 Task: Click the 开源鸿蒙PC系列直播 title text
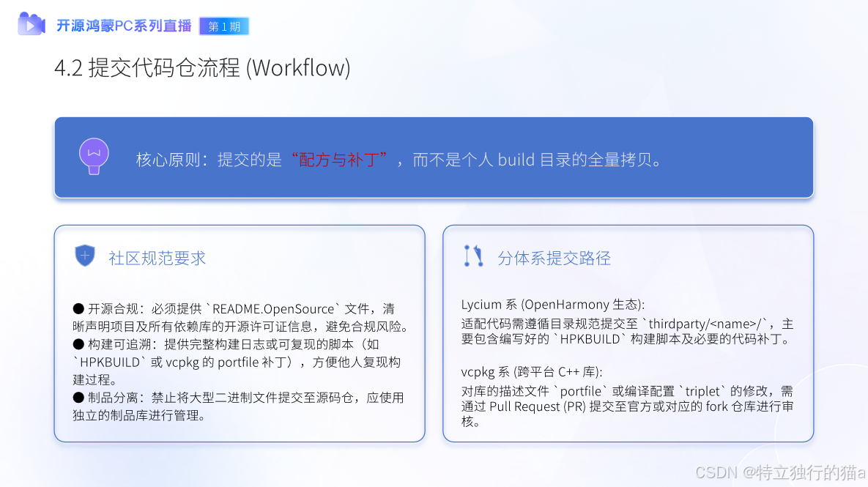124,26
